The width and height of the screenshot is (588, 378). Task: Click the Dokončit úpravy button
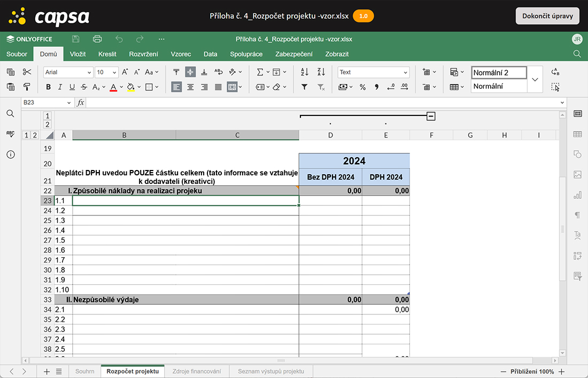coord(547,16)
